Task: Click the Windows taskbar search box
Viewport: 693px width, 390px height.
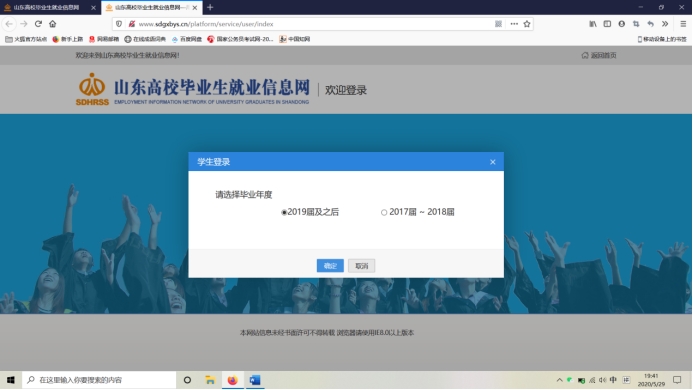Action: click(x=99, y=380)
